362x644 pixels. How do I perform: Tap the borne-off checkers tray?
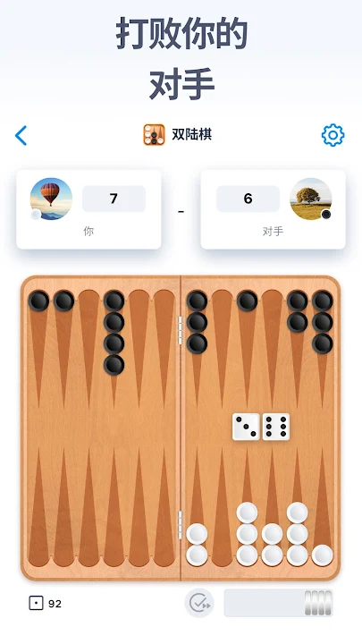(278, 603)
